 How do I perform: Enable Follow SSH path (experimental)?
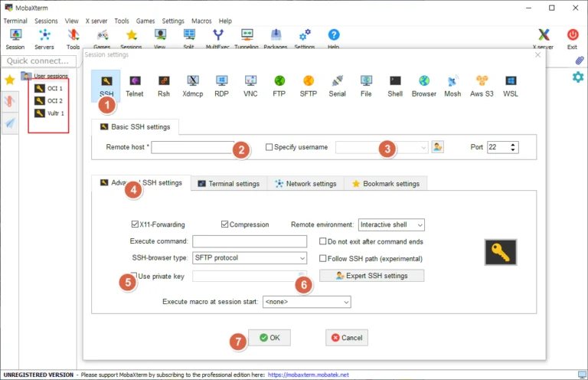pyautogui.click(x=322, y=258)
